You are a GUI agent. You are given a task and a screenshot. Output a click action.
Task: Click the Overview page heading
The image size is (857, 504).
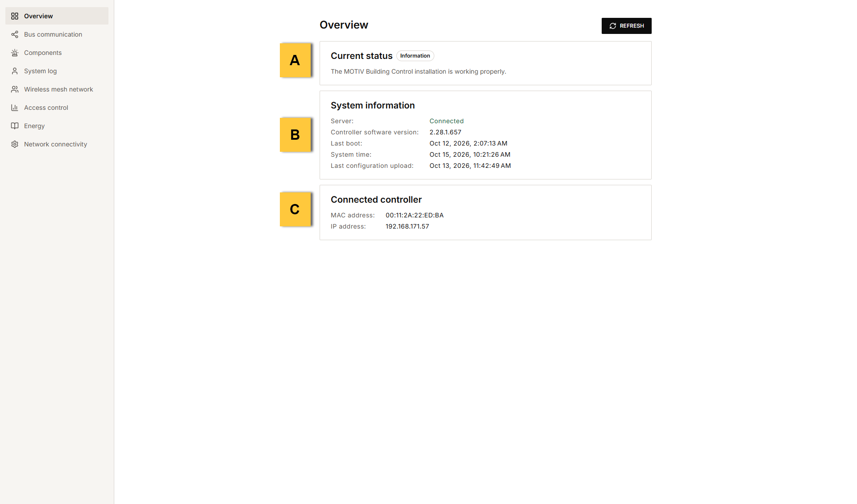344,25
